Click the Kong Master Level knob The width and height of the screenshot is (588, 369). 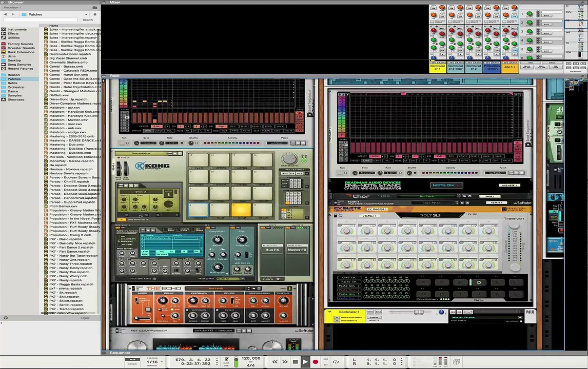[289, 158]
